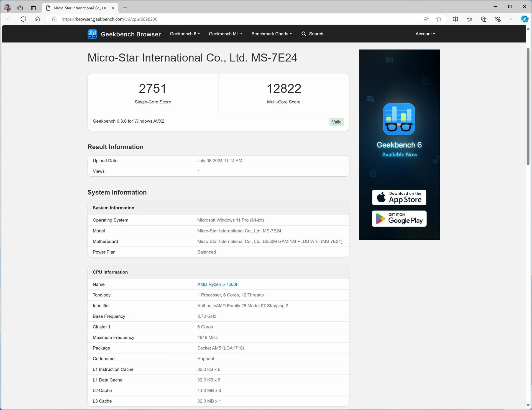The height and width of the screenshot is (410, 532).
Task: Expand the Account menu
Action: (425, 34)
